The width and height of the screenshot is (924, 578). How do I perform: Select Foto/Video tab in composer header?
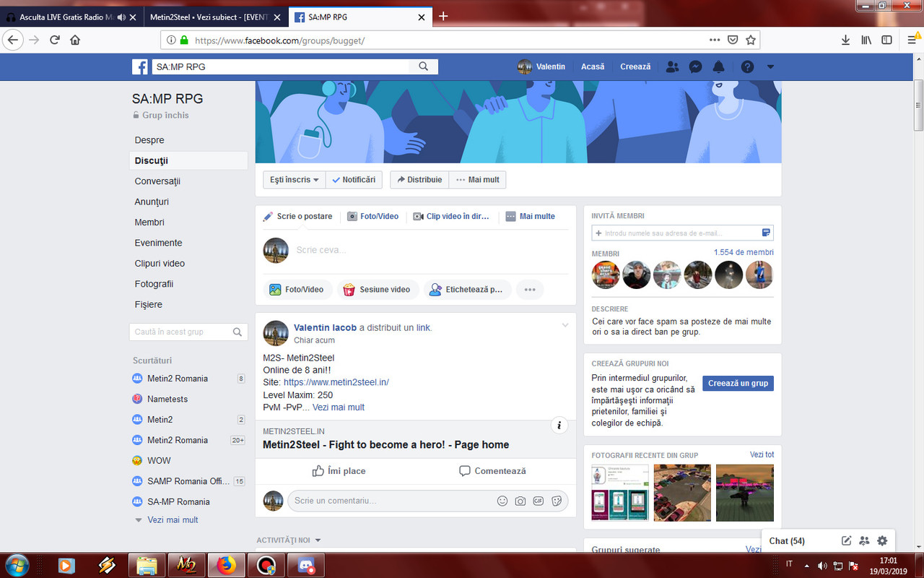(372, 216)
